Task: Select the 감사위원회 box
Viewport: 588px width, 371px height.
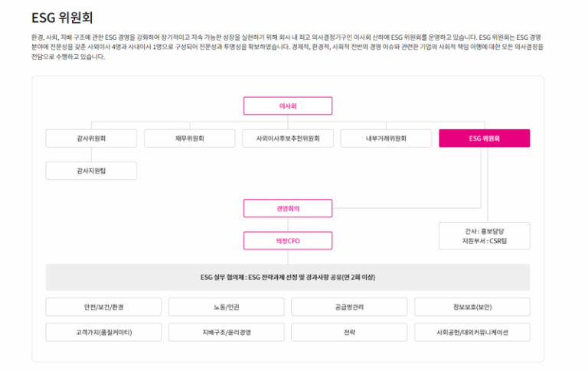Action: pos(91,138)
